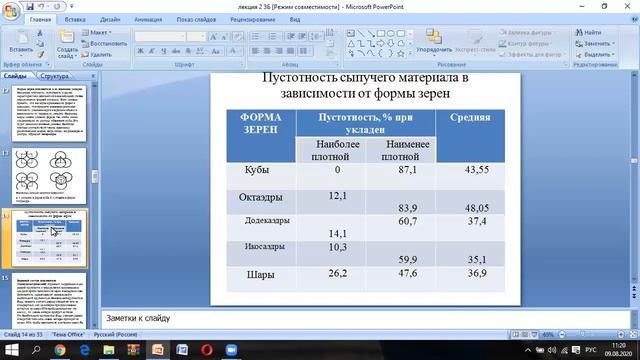Open the Вставка ribbon tab
Image resolution: width=640 pixels, height=360 pixels.
pos(75,20)
